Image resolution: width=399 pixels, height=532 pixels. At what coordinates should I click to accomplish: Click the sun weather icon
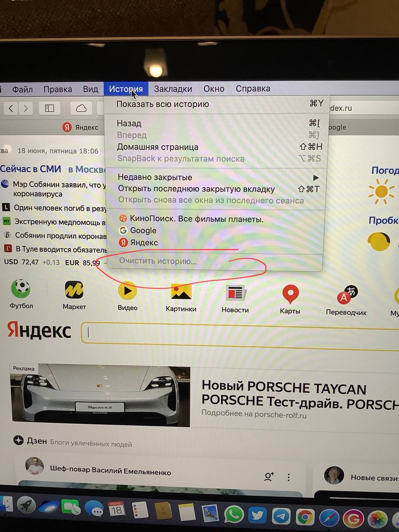(x=381, y=192)
